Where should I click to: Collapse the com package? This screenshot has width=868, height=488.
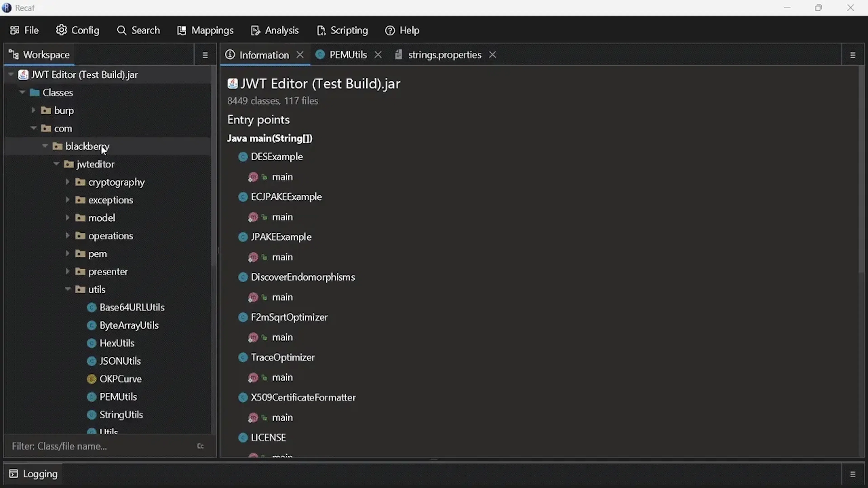[33, 128]
